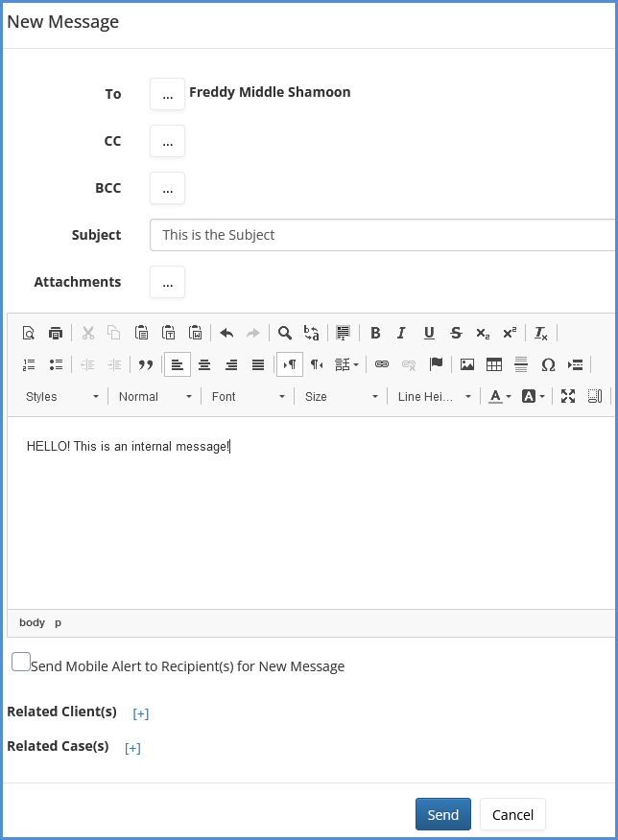This screenshot has height=840, width=618.
Task: Expand Related Client(s) with the [+] link
Action: tap(141, 713)
